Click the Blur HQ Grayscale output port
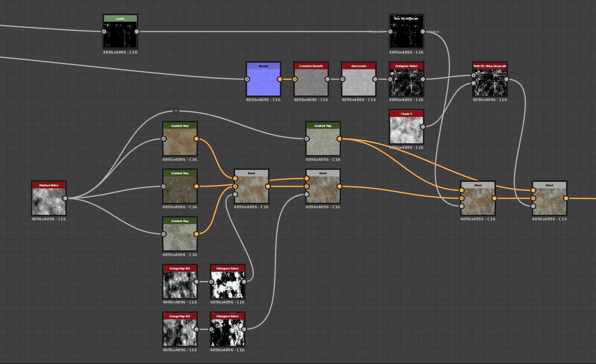 coord(423,32)
